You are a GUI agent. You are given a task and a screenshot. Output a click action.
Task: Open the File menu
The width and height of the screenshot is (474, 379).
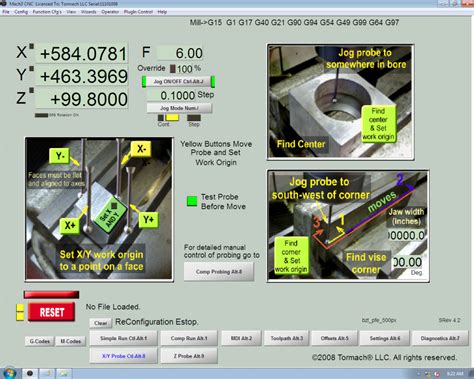(x=6, y=12)
